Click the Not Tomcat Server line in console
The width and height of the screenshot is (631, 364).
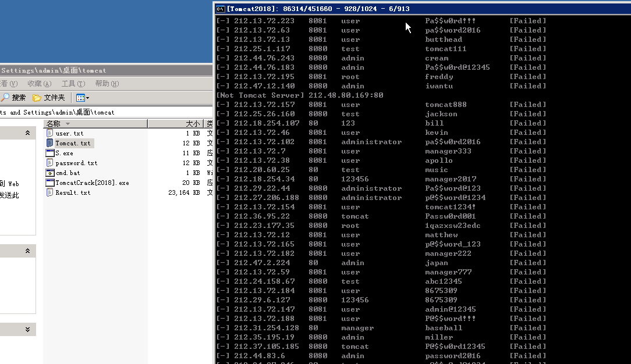300,95
